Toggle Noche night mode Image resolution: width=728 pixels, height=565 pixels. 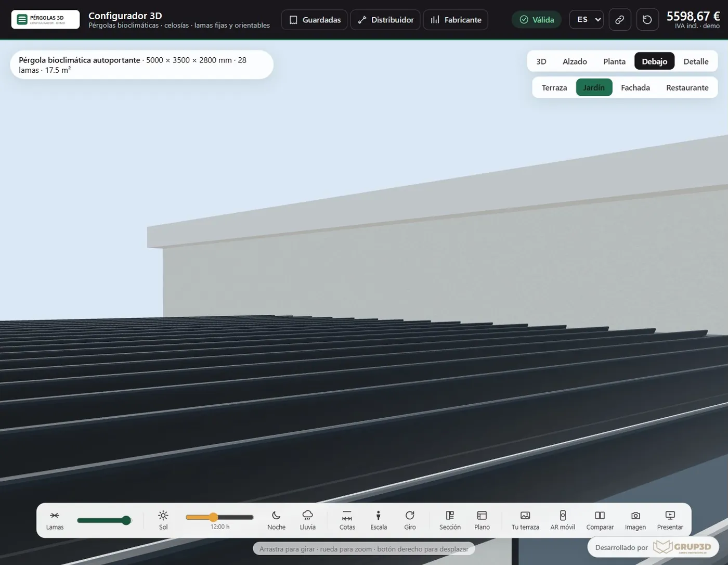276,520
